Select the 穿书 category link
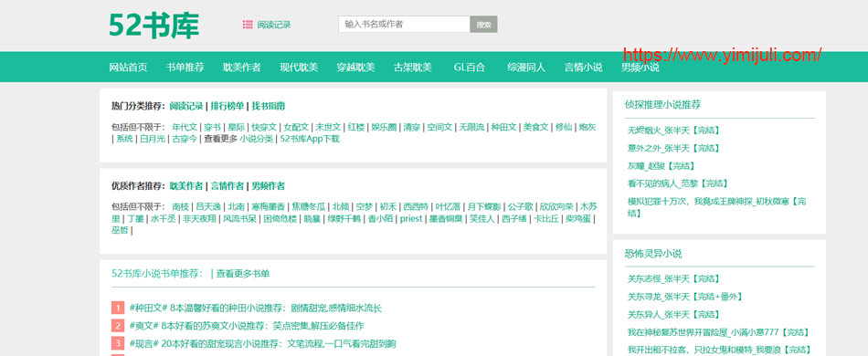 213,127
